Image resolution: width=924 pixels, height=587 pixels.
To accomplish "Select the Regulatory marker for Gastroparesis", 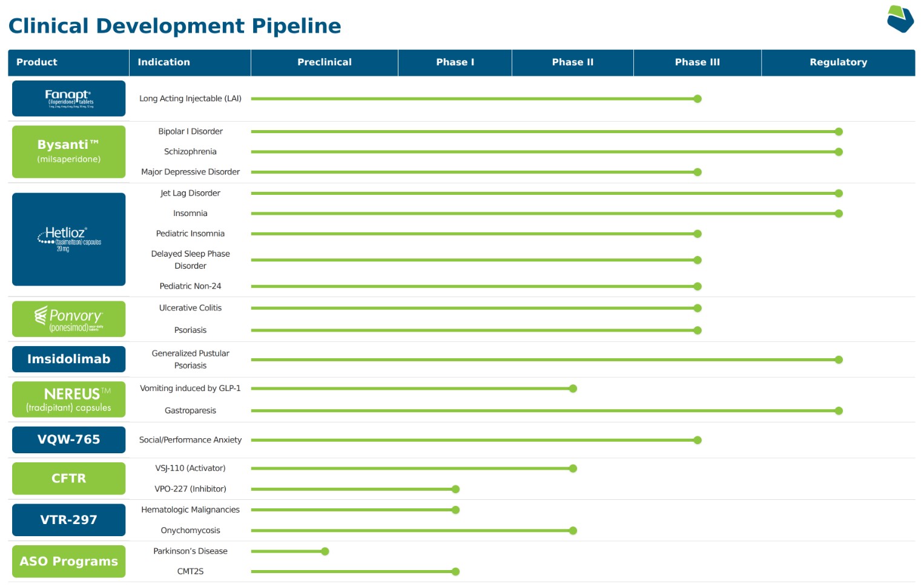I will (839, 410).
